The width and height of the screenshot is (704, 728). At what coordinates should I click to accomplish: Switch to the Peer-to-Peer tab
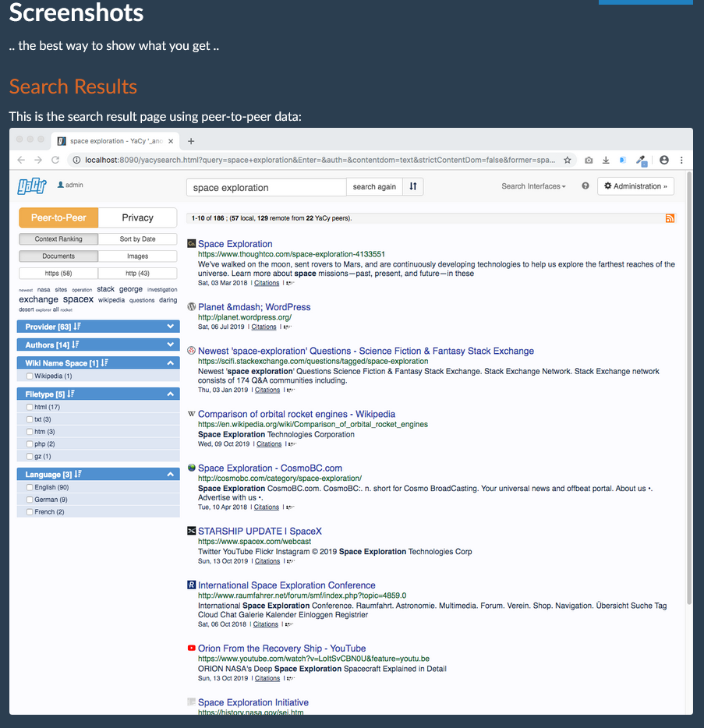tap(58, 217)
